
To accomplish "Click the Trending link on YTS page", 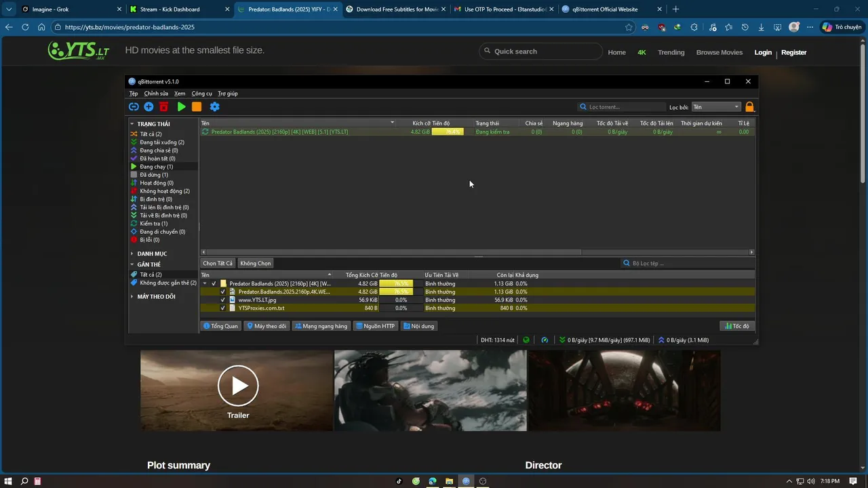I will tap(671, 52).
